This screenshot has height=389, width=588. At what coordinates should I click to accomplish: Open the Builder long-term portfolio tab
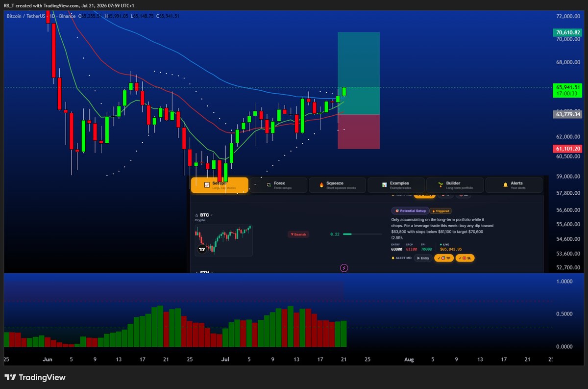click(455, 185)
